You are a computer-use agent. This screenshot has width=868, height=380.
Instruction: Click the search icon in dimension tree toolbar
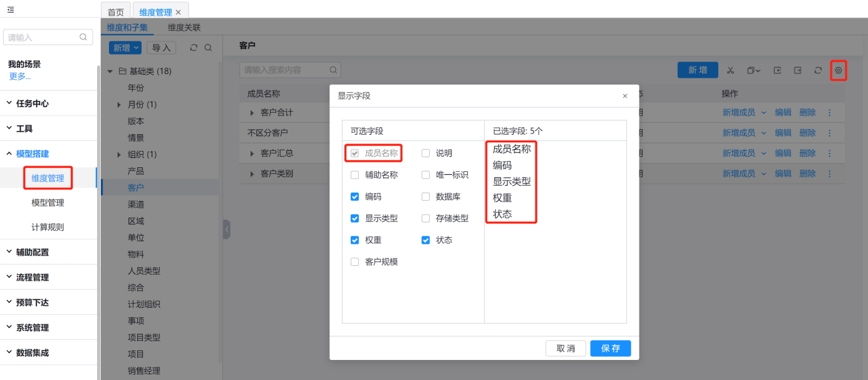(x=208, y=48)
